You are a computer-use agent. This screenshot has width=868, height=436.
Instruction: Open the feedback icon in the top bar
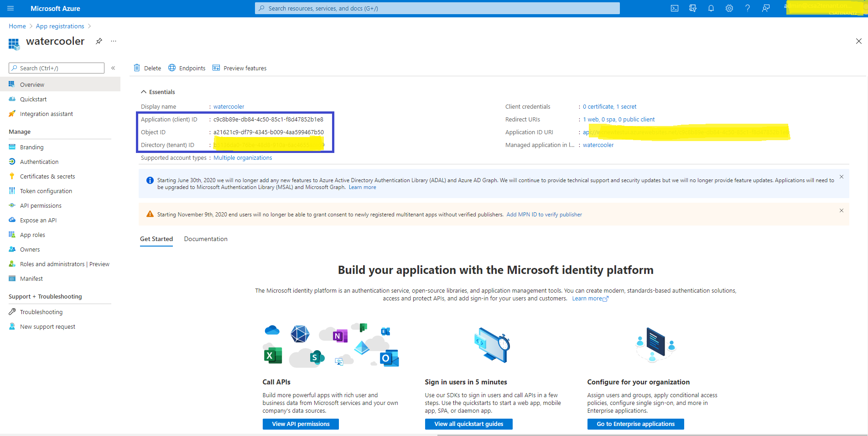[766, 8]
